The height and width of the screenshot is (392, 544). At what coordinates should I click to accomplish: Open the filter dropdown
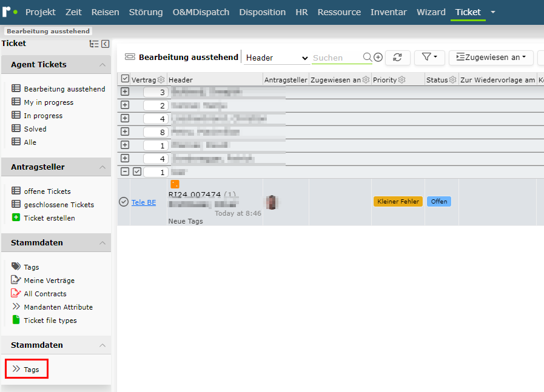[429, 57]
